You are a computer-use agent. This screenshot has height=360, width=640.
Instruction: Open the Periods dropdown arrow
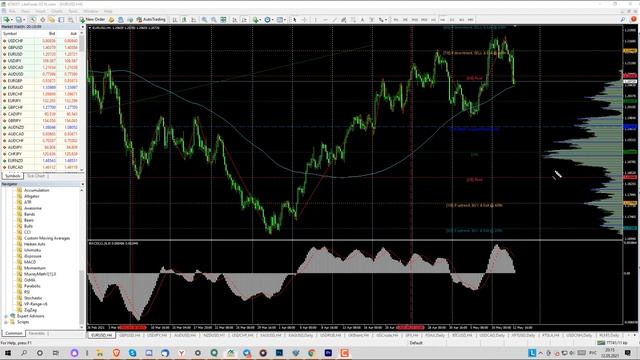pos(273,19)
